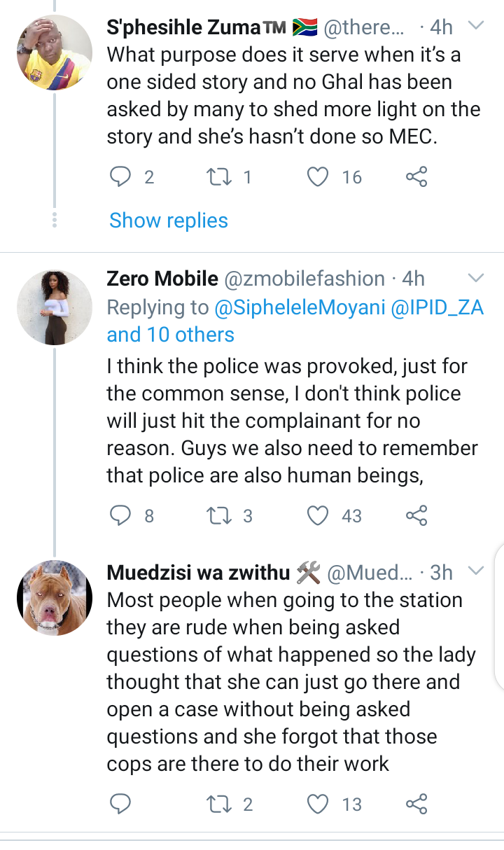This screenshot has height=850, width=504.
Task: Like Zero Mobile's tweet with 43 likes
Action: [318, 516]
